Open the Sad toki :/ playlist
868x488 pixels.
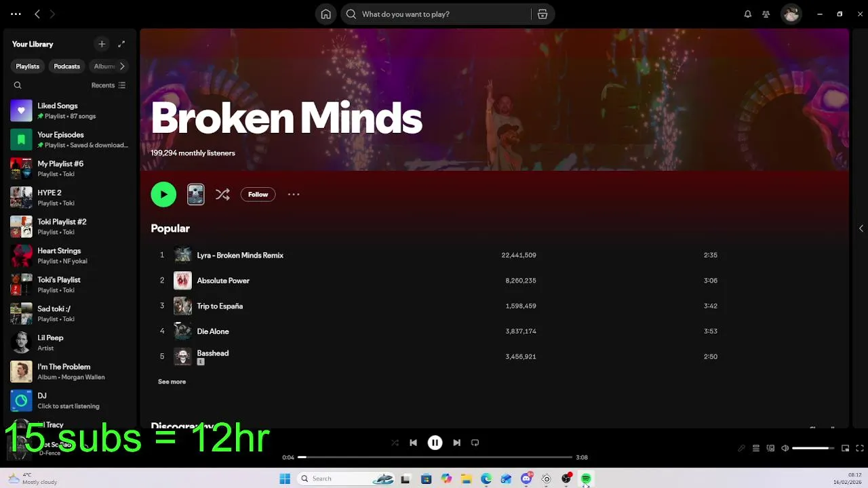(x=70, y=314)
